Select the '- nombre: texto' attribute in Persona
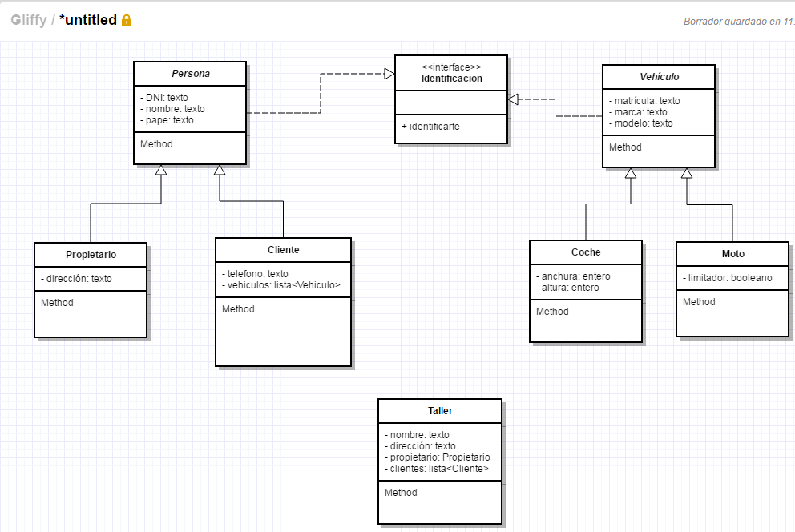Screen dimensions: 795x532 [172, 108]
